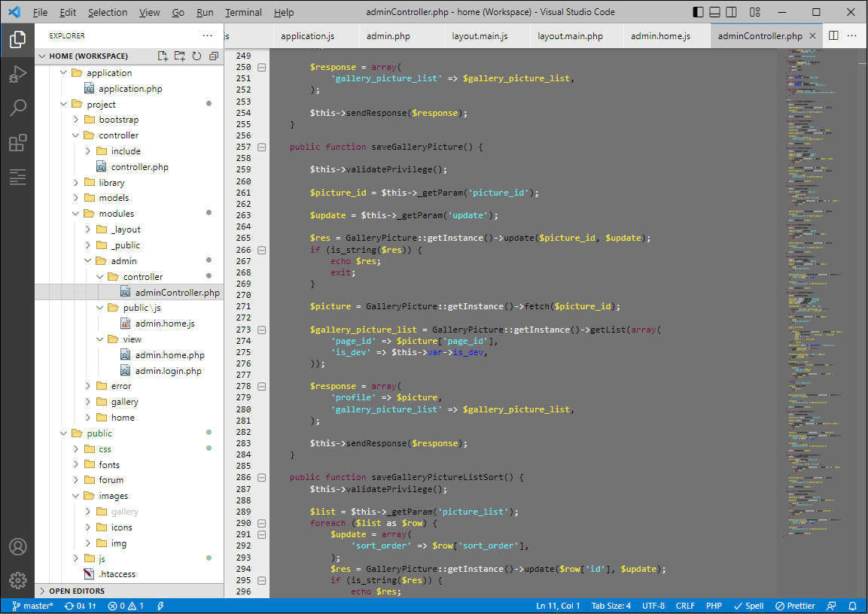The image size is (868, 614).
Task: Collapse all folders in Explorer
Action: (x=213, y=56)
